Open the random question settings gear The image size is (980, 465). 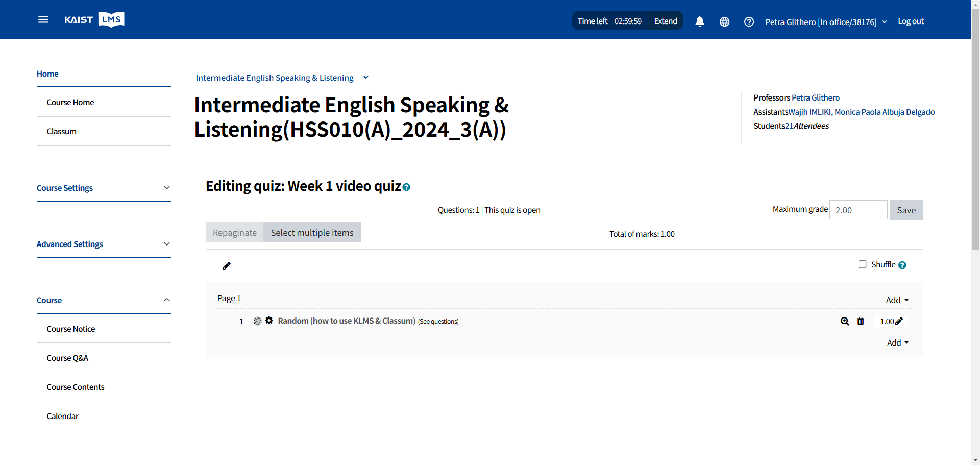click(269, 321)
